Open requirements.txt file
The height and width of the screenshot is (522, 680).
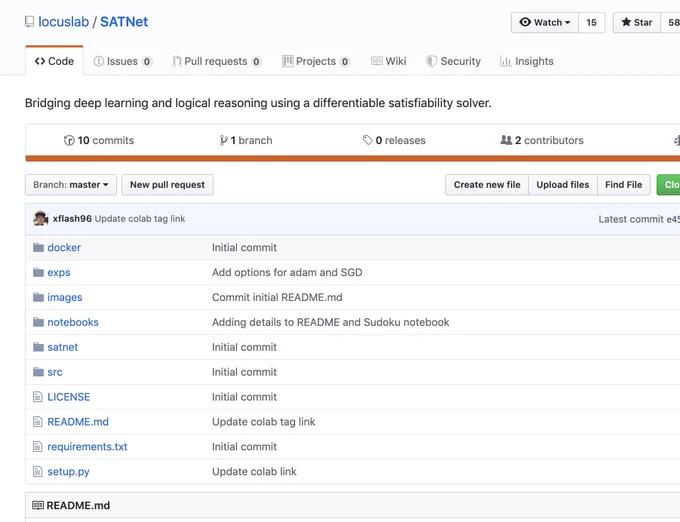pyautogui.click(x=87, y=447)
